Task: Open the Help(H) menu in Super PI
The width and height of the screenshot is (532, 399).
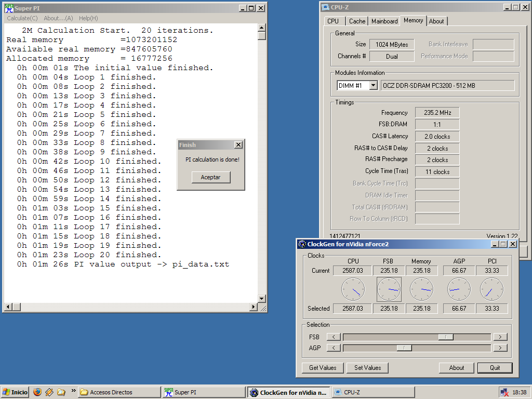Action: coord(88,18)
